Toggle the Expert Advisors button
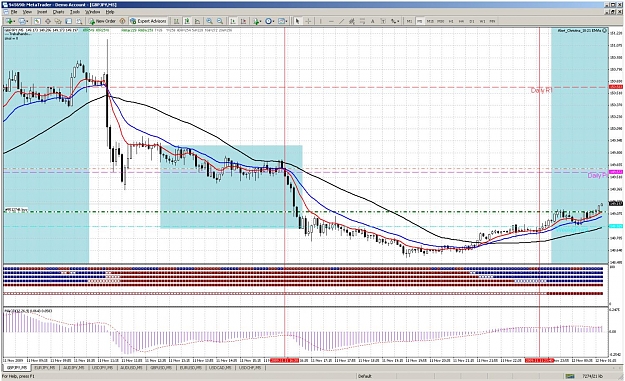This screenshot has height=381, width=625. pos(148,21)
